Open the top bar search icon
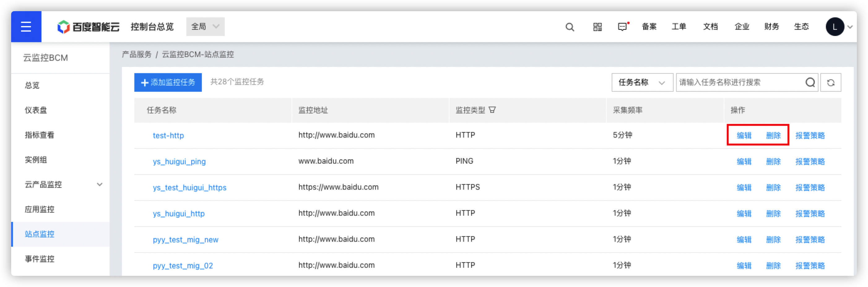Image resolution: width=868 pixels, height=287 pixels. pyautogui.click(x=570, y=27)
